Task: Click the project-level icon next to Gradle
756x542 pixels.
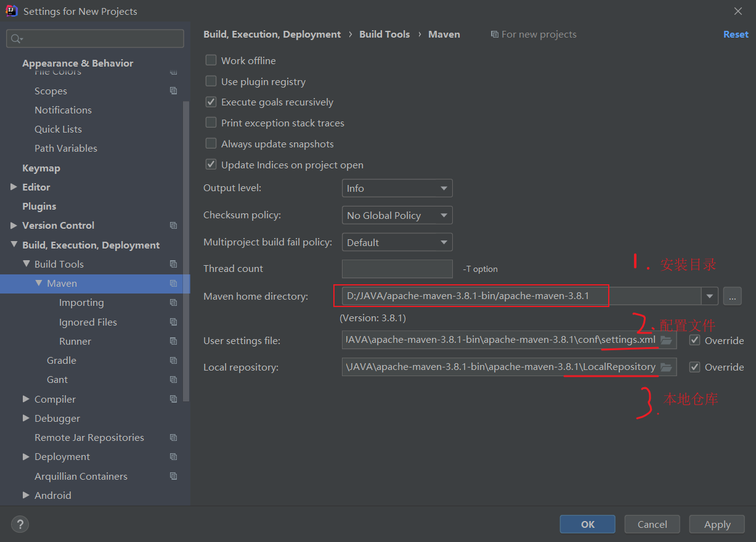Action: coord(173,360)
